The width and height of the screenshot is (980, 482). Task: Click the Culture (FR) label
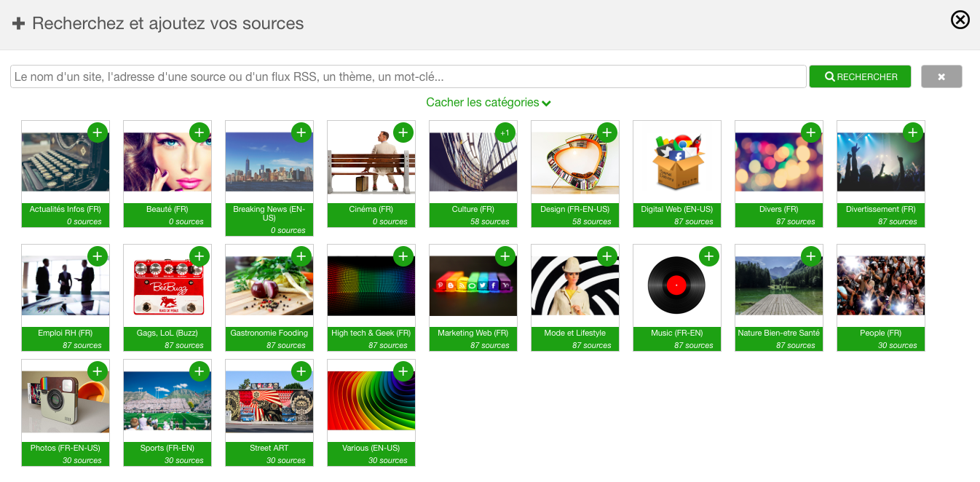[473, 210]
